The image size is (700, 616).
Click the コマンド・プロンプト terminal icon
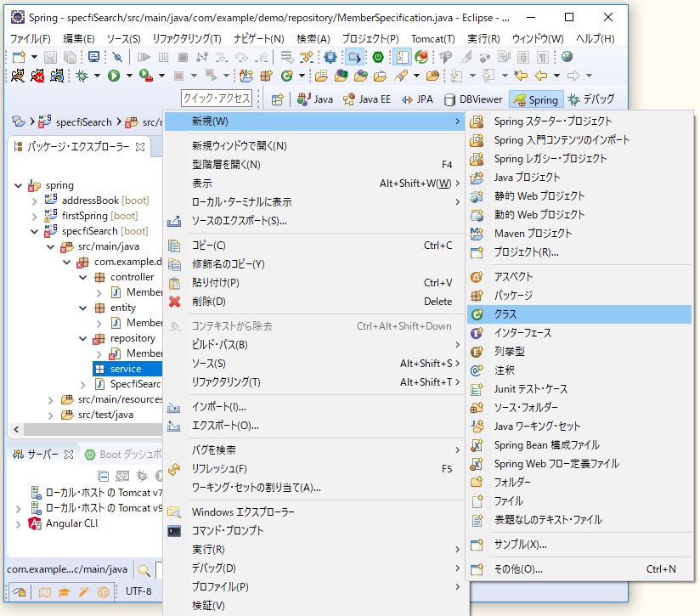click(174, 531)
